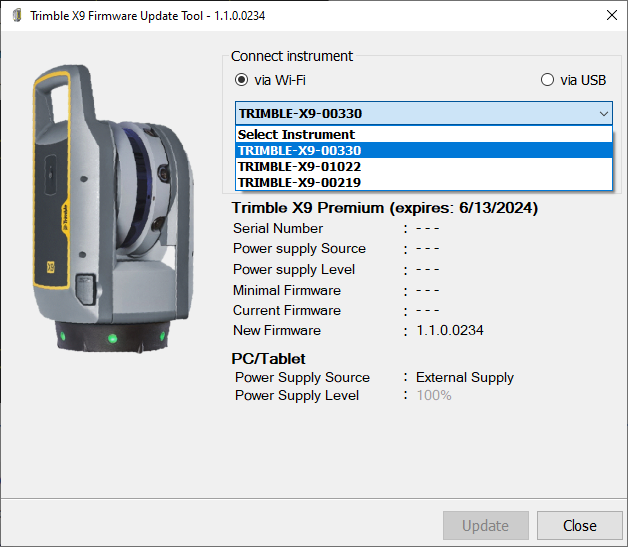Click the 'PC/Tablet' heading
The image size is (628, 547).
[268, 359]
